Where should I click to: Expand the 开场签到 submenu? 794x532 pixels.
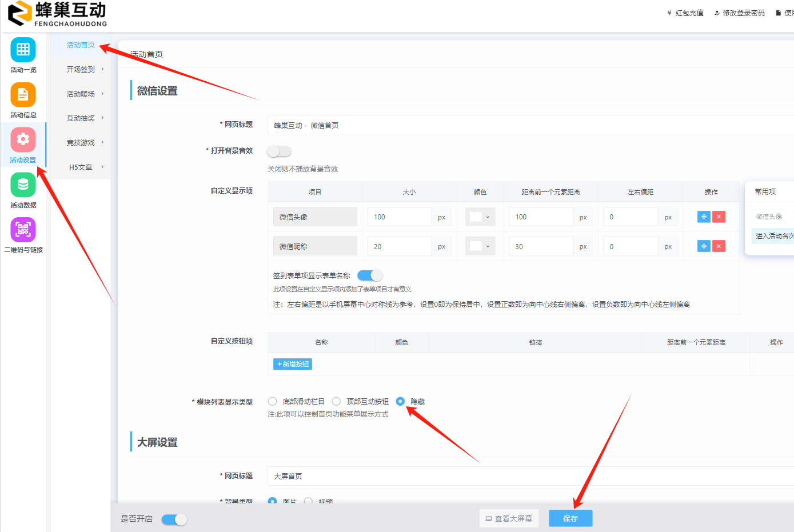[81, 69]
